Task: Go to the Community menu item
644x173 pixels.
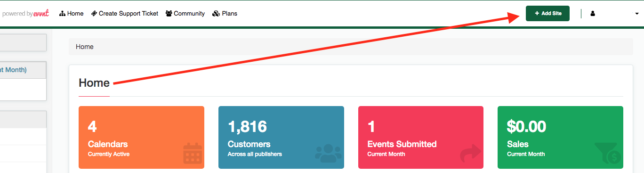Action: pos(185,14)
